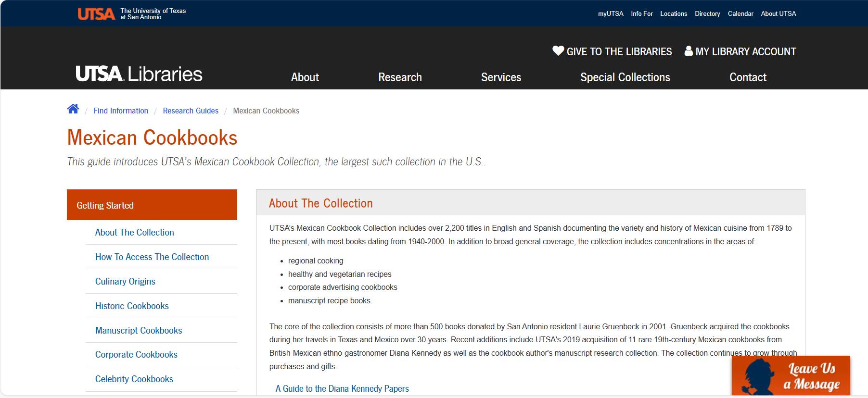Click the heart icon beside Give to the Libraries

coord(558,50)
